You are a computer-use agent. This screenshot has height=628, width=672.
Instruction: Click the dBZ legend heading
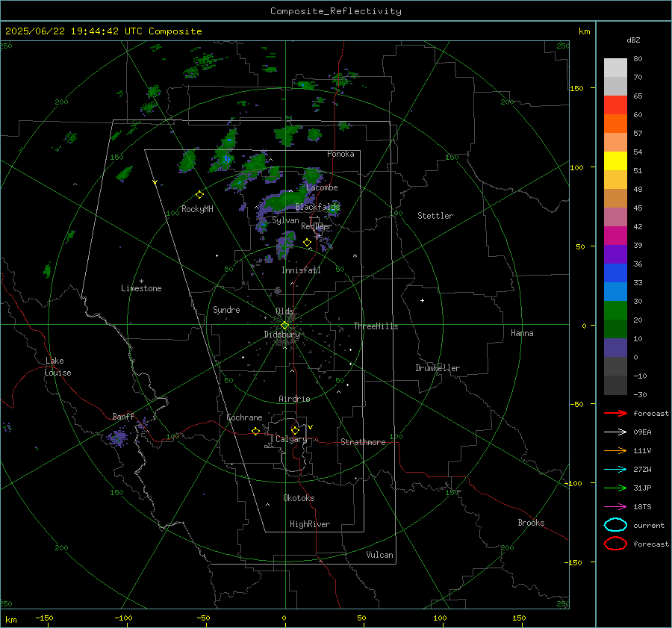(633, 40)
